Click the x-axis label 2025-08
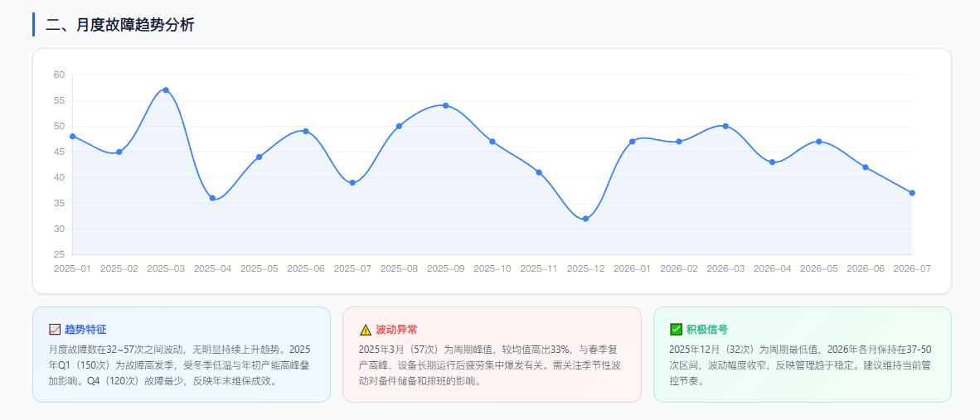This screenshot has width=980, height=420. point(400,268)
